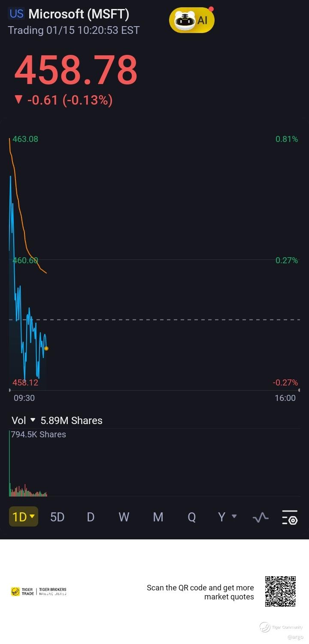Tap the QR code image

click(x=280, y=592)
